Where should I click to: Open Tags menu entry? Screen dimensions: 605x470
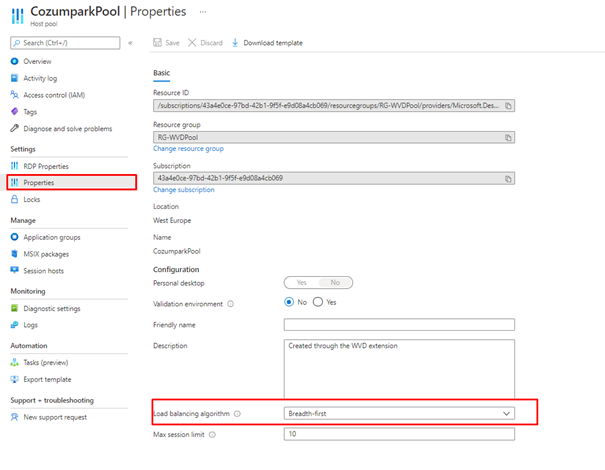pos(30,112)
